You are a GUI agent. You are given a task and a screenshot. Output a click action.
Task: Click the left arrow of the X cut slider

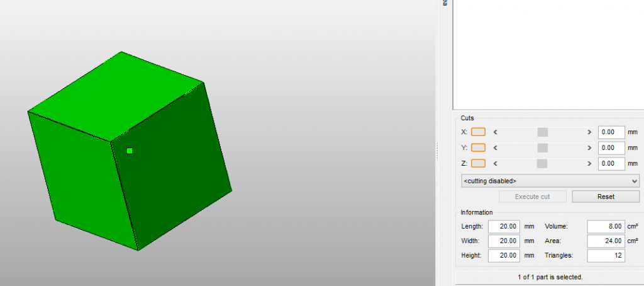point(495,132)
